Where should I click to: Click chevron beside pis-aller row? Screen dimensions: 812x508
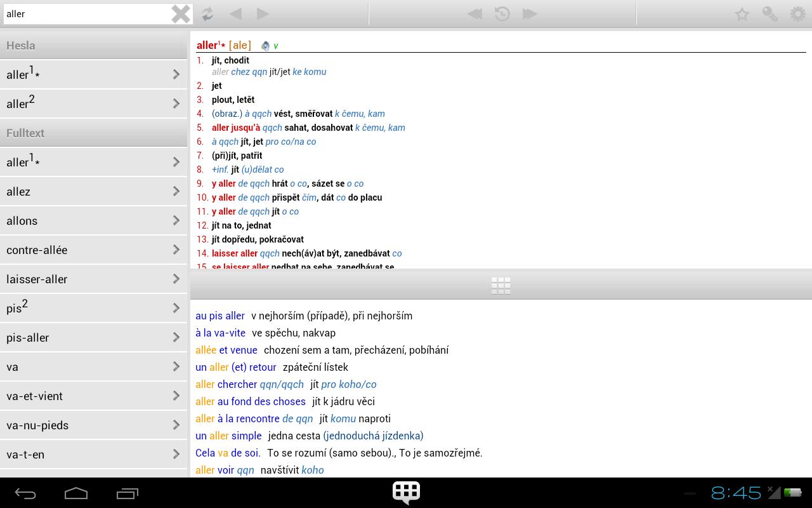[x=176, y=337]
